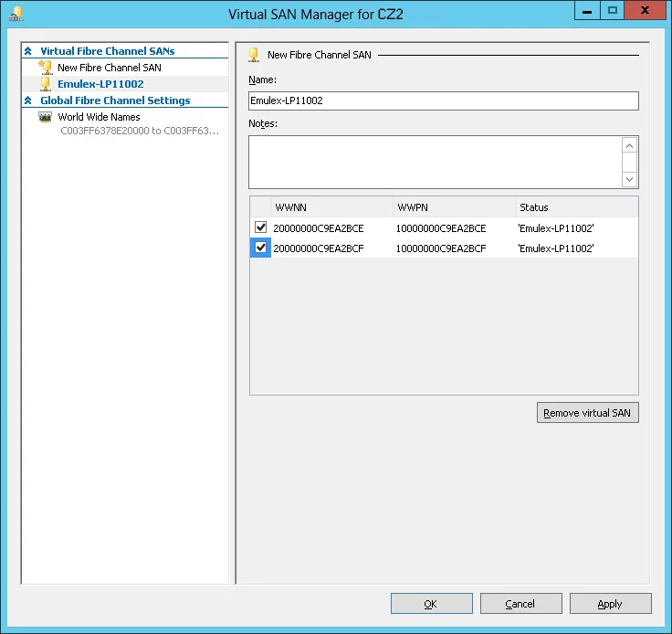Click the Apply button

click(x=610, y=604)
